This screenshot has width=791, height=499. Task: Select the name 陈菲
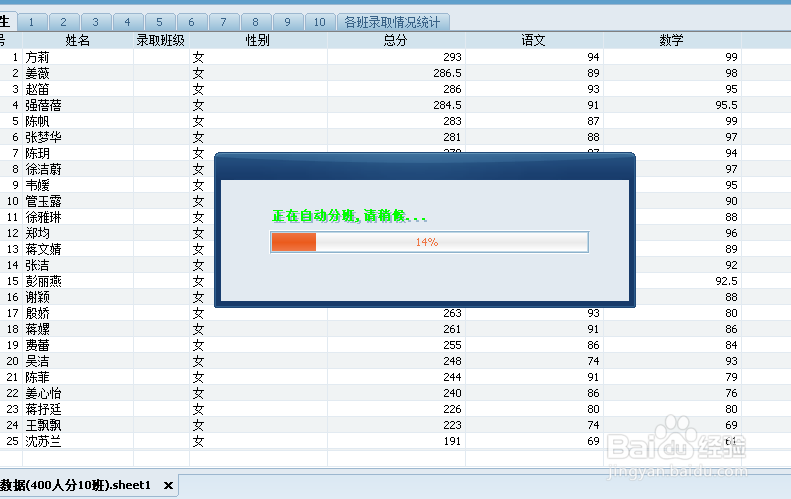37,377
